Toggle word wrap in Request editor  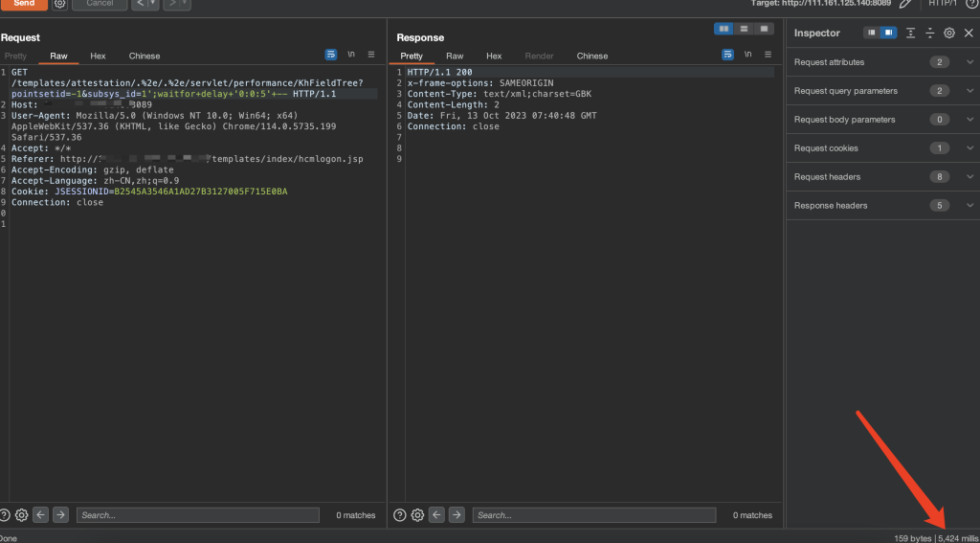(331, 55)
